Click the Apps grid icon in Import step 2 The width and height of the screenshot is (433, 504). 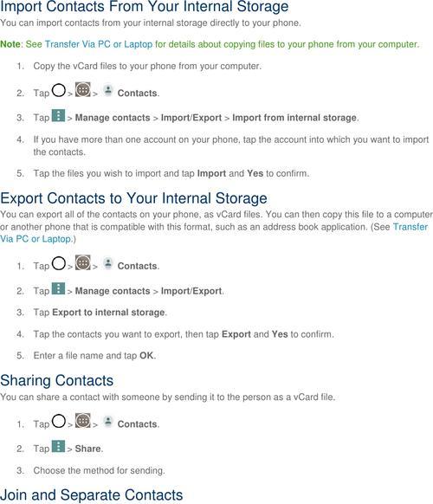click(x=83, y=90)
